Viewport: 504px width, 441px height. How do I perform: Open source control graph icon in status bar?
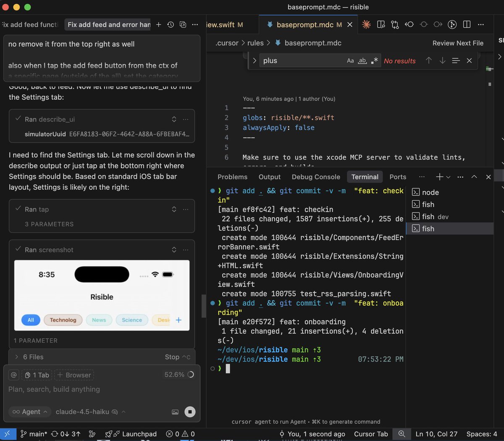92,434
